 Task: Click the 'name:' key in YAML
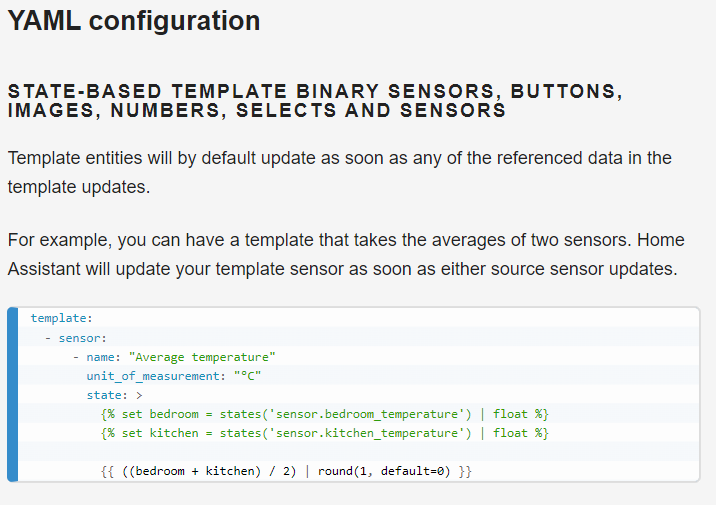coord(104,357)
